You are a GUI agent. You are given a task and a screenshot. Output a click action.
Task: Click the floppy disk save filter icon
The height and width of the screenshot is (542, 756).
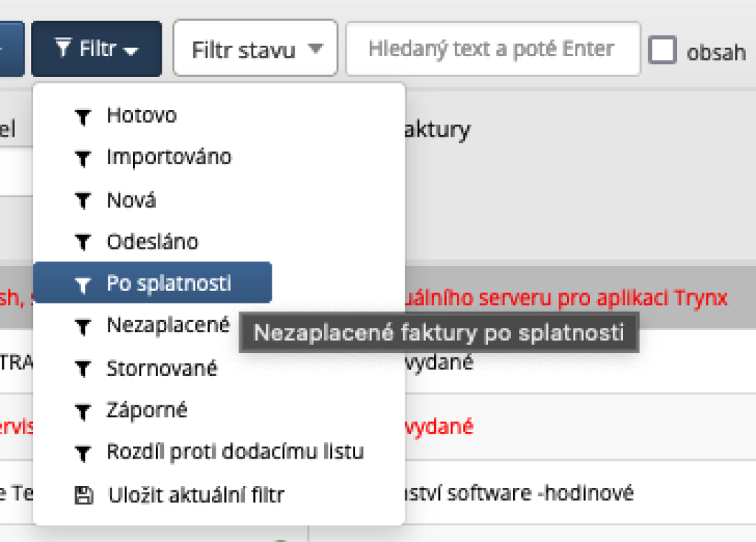pyautogui.click(x=83, y=495)
